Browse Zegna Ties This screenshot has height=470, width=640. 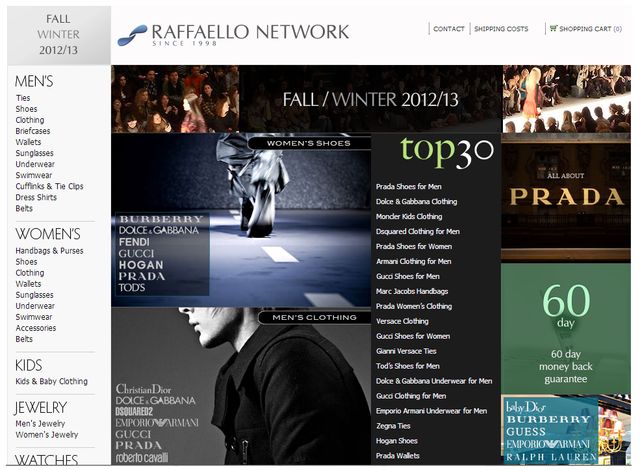pyautogui.click(x=393, y=426)
